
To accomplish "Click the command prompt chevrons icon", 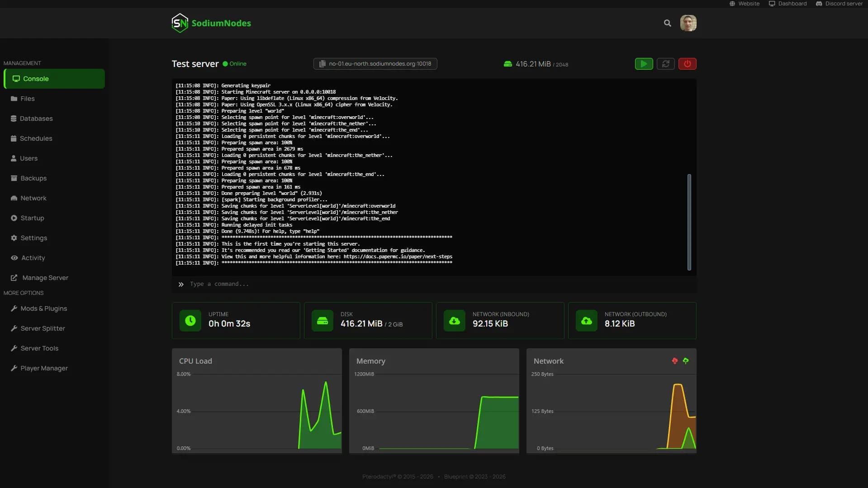I will coord(181,284).
